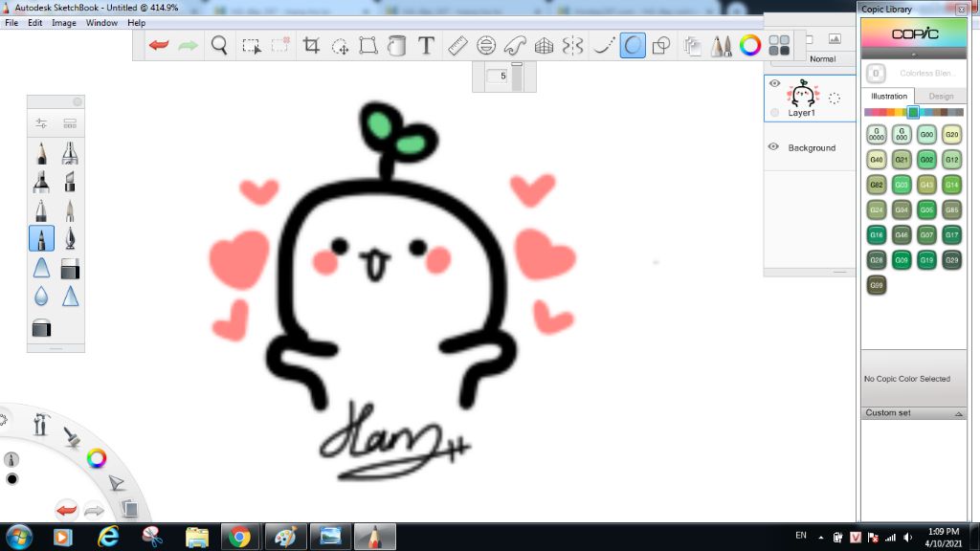Pick Copic color G20

click(x=951, y=134)
